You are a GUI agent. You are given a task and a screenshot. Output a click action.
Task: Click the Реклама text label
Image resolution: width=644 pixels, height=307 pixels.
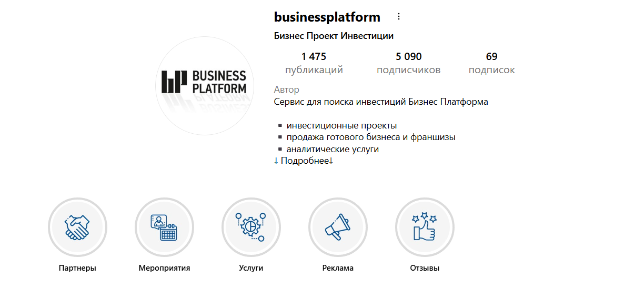(x=338, y=268)
